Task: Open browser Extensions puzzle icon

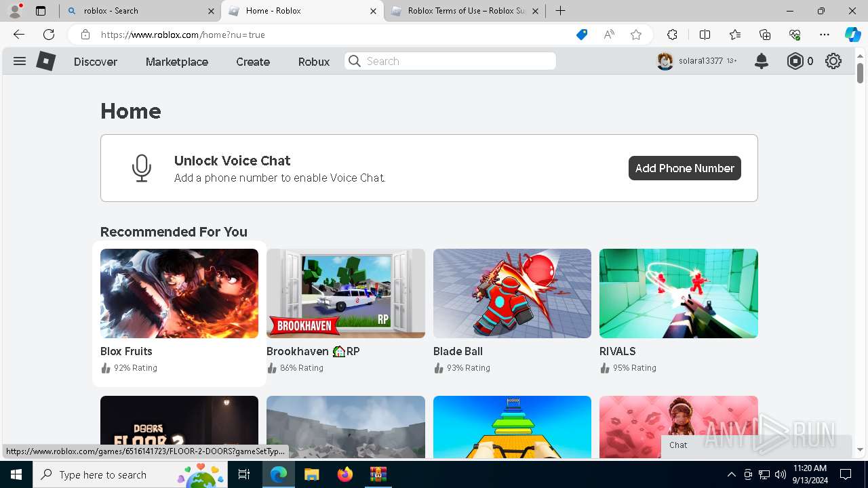Action: [672, 35]
